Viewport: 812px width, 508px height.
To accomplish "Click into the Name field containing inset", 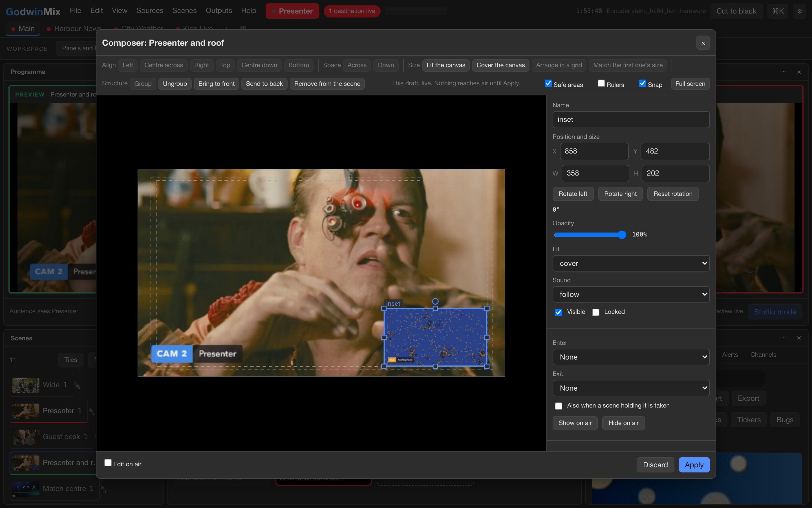I will 631,120.
